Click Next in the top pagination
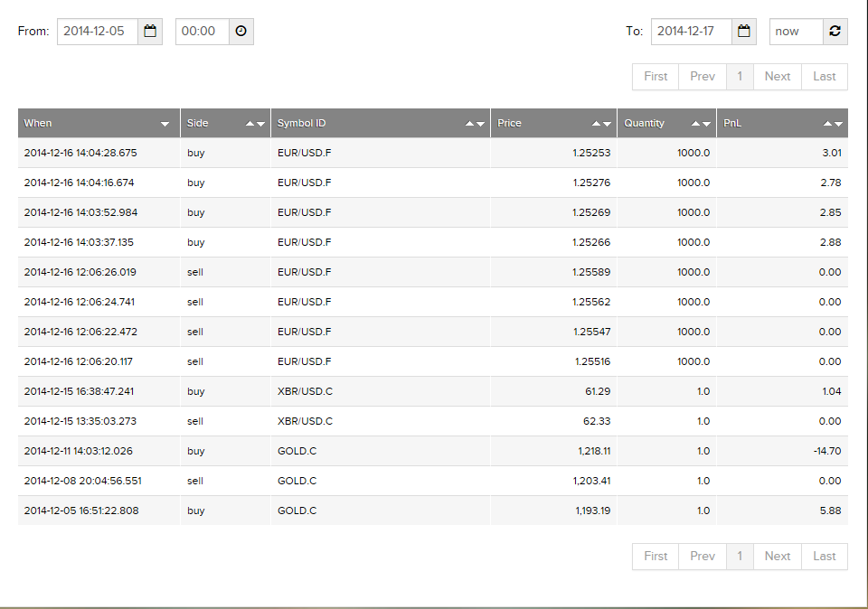 click(x=777, y=77)
